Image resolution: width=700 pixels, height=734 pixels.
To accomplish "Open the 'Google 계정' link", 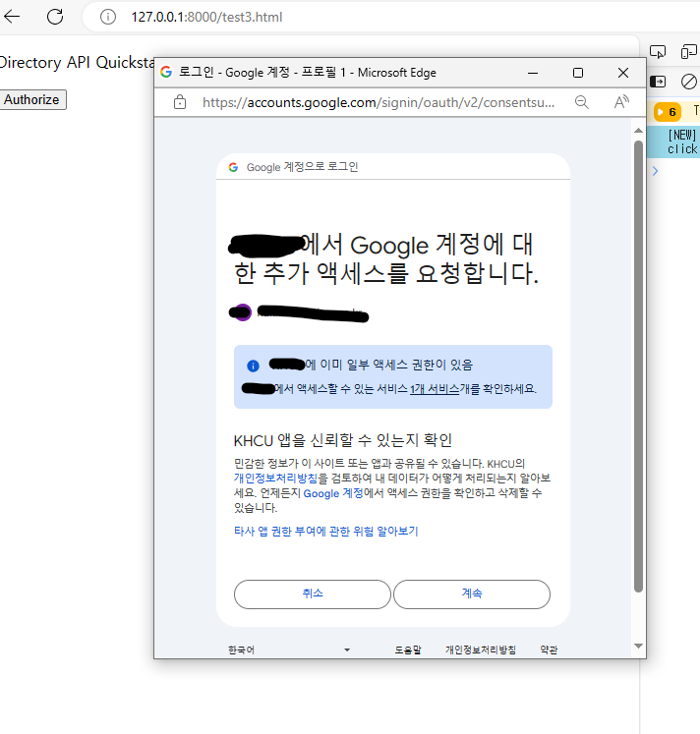I will [333, 493].
